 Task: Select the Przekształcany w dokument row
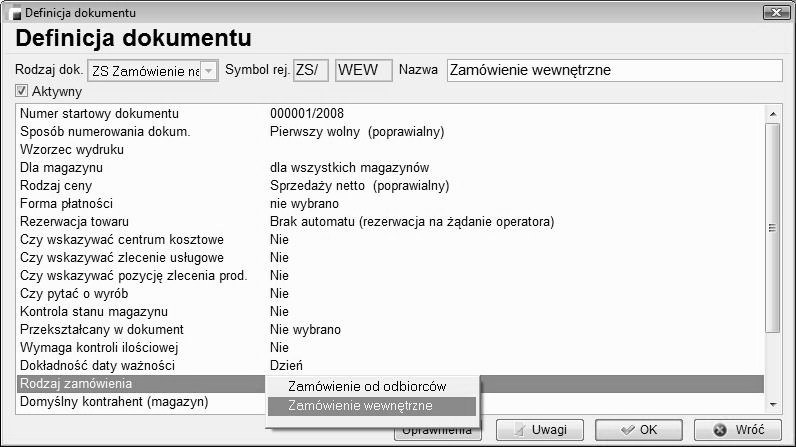[x=390, y=330]
